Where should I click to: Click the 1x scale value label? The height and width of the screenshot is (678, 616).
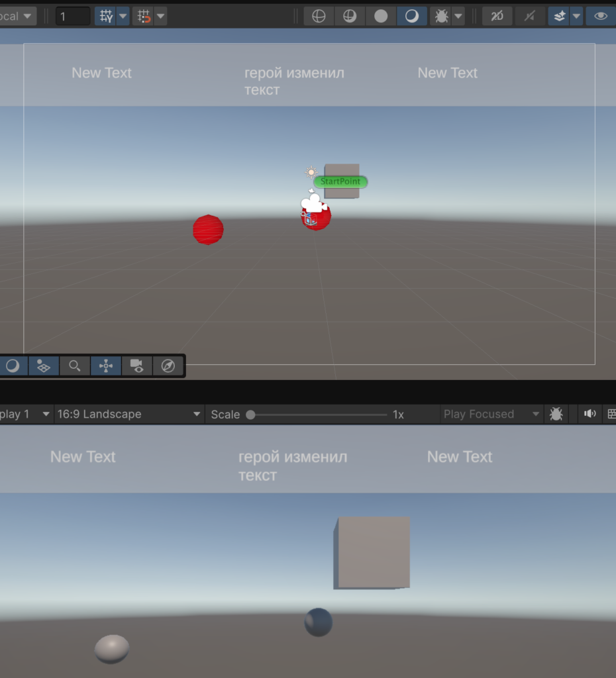tap(398, 414)
